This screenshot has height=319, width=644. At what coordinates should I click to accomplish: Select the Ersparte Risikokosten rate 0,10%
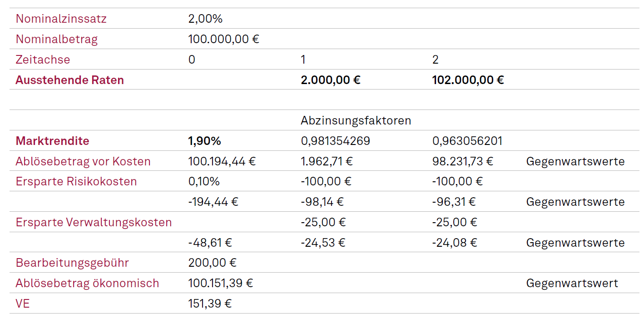click(204, 181)
